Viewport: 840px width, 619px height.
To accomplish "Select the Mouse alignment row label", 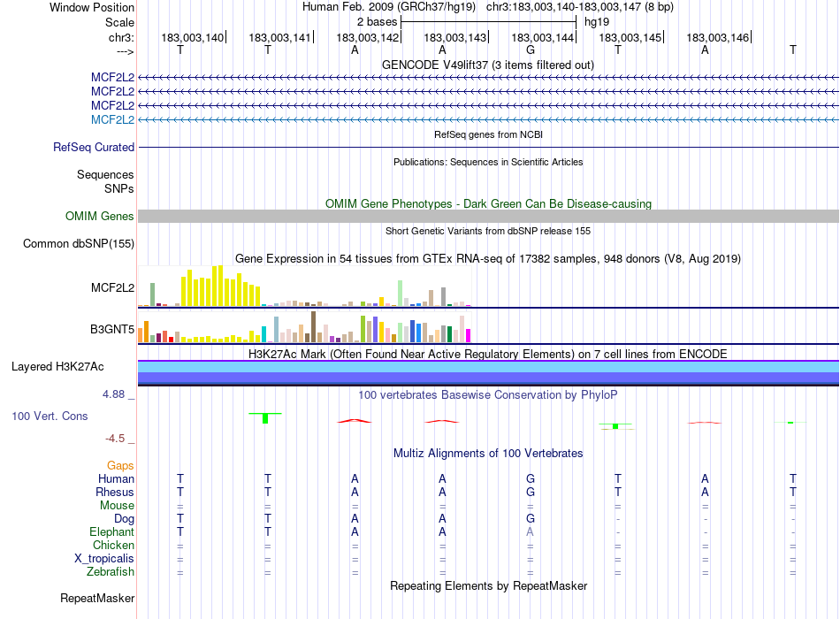I will (117, 506).
